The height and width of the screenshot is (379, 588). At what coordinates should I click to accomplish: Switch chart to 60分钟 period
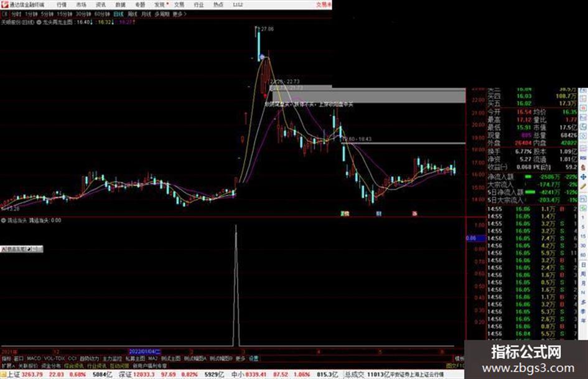(102, 14)
